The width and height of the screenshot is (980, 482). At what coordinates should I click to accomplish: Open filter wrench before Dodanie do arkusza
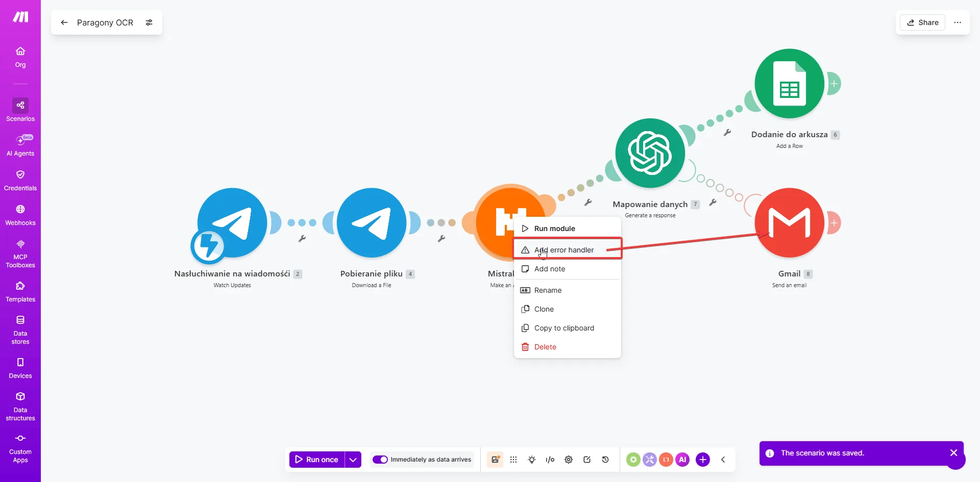click(x=727, y=133)
